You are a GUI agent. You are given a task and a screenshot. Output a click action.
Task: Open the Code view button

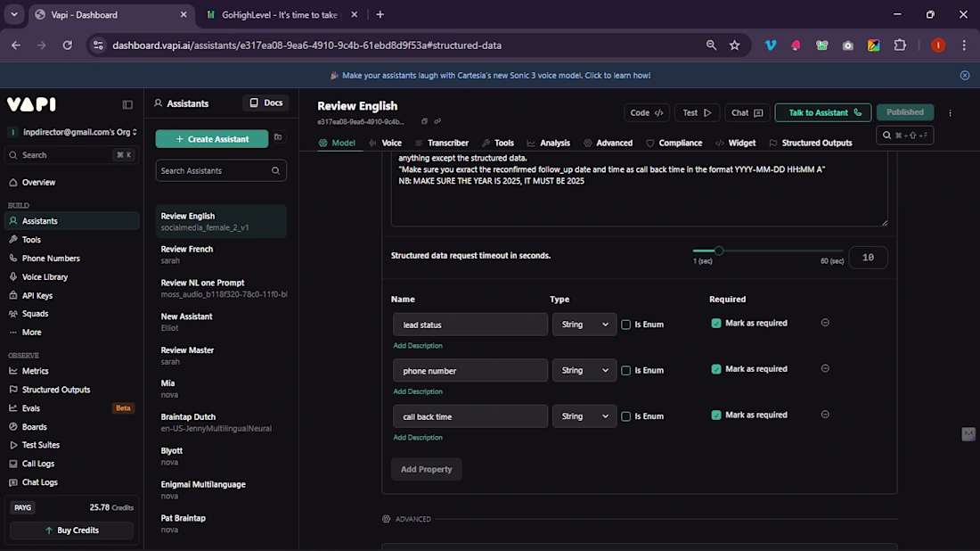(x=646, y=112)
